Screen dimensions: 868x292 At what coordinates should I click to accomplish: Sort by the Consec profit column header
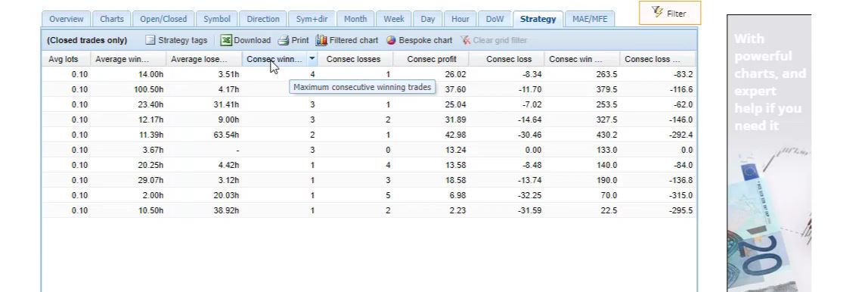click(x=431, y=59)
